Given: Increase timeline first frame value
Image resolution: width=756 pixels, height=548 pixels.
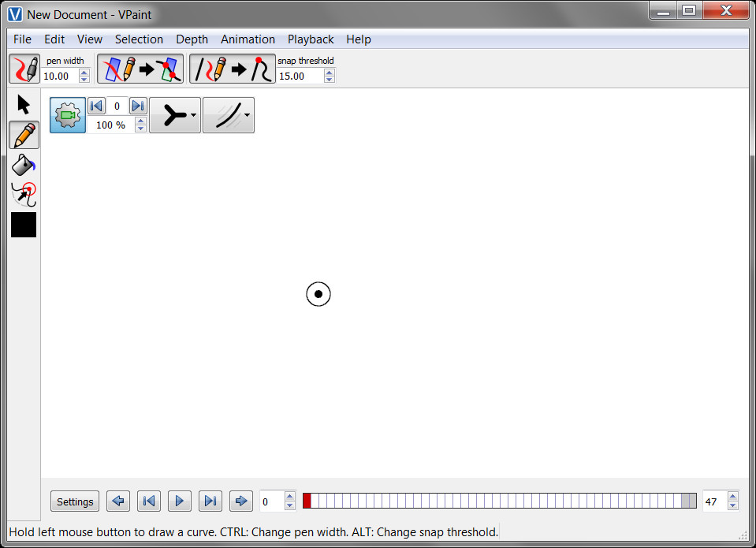Looking at the screenshot, I should 290,497.
